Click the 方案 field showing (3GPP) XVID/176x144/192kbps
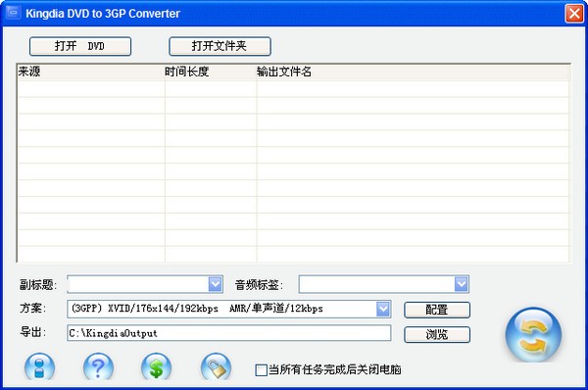Image resolution: width=588 pixels, height=390 pixels. (x=228, y=310)
